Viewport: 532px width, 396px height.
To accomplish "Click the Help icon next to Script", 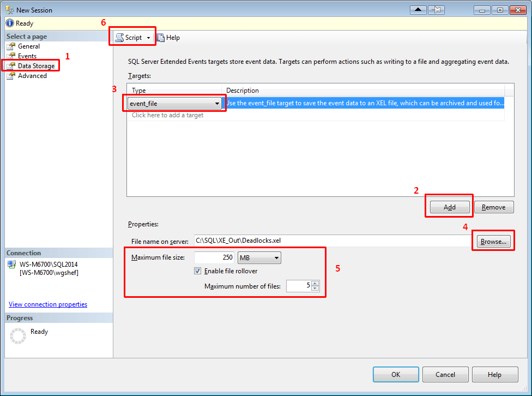I will [x=160, y=37].
